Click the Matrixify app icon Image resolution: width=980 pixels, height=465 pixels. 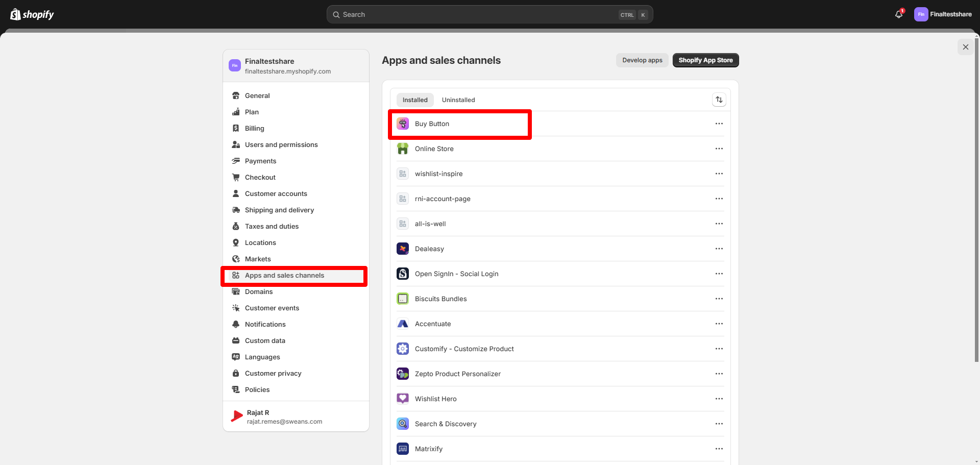pyautogui.click(x=403, y=449)
